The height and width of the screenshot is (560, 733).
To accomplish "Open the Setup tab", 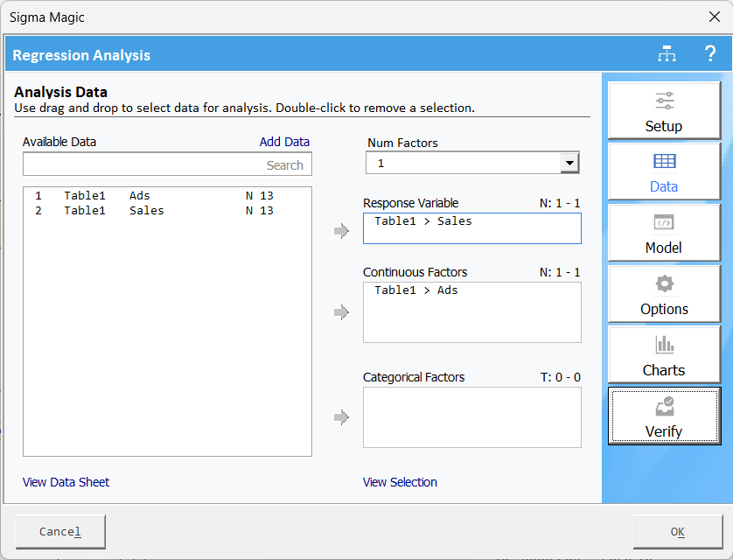I will coord(664,110).
